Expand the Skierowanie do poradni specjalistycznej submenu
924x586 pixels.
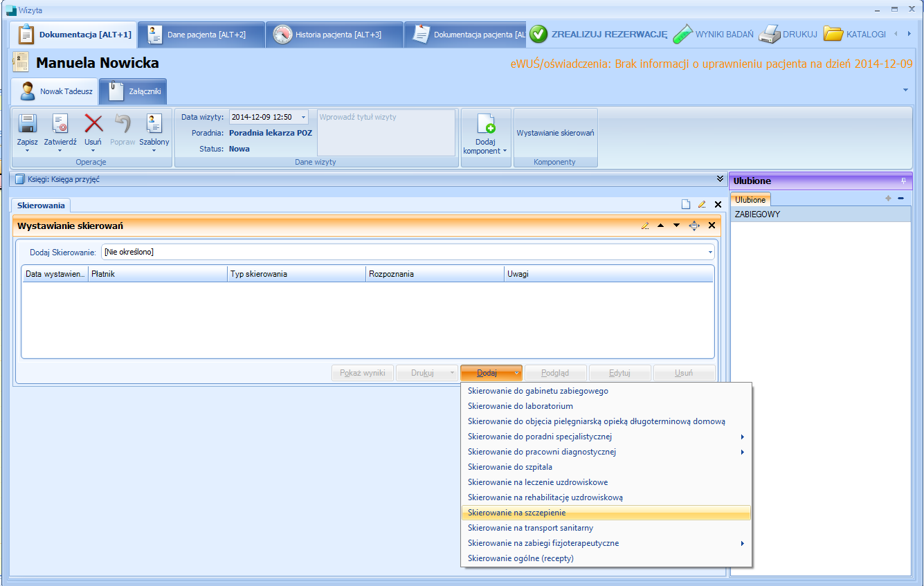point(743,437)
